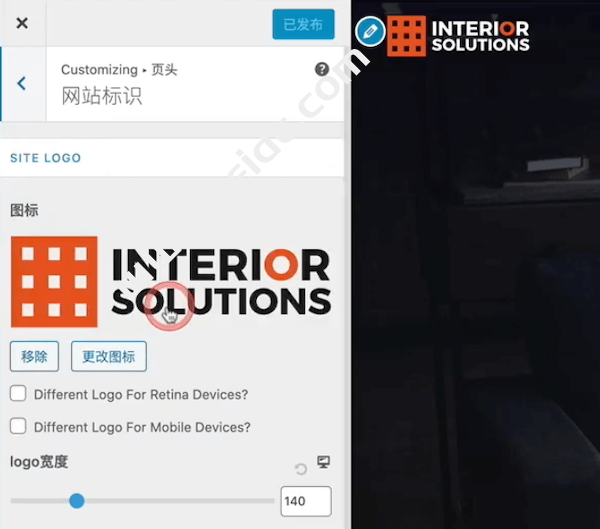Click the orange grid logo in preview
This screenshot has height=529, width=600.
(x=406, y=36)
